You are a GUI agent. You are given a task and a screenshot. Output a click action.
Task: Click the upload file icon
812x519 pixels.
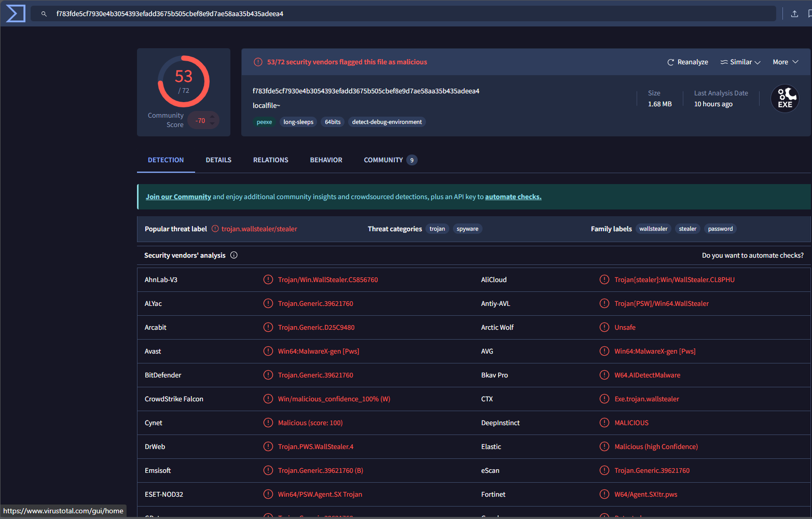pyautogui.click(x=794, y=14)
